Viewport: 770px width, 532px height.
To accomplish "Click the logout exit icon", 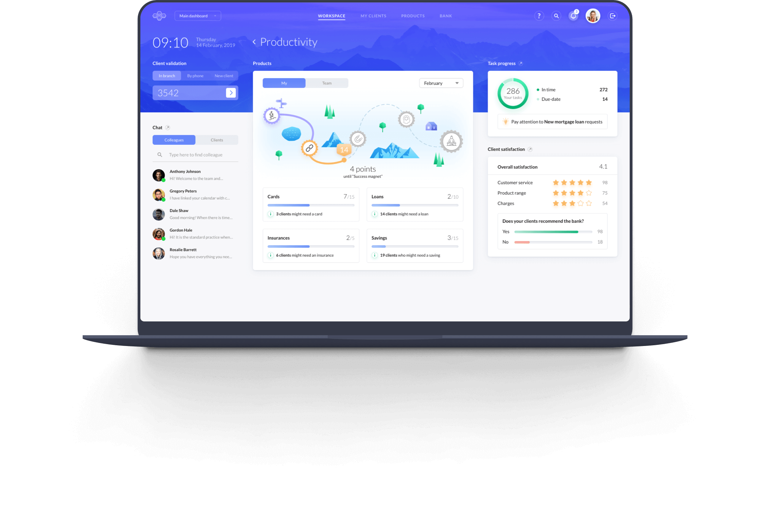I will [612, 16].
